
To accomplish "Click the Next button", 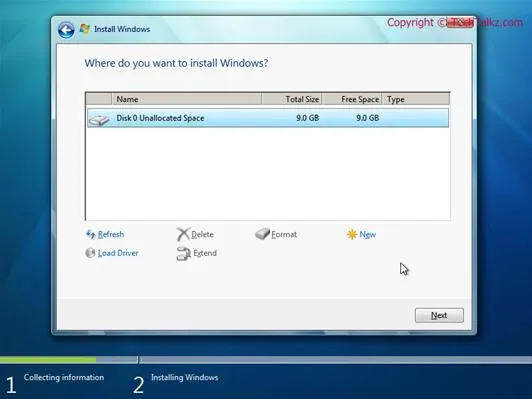I will (439, 315).
